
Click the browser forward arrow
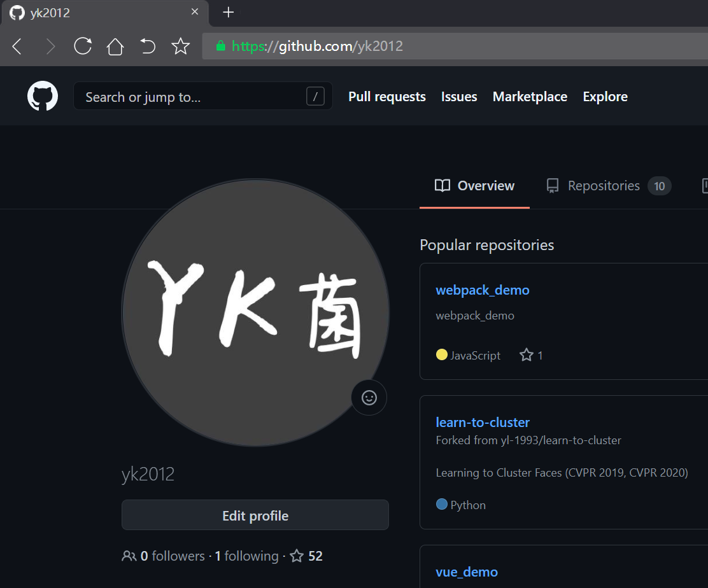tap(50, 46)
